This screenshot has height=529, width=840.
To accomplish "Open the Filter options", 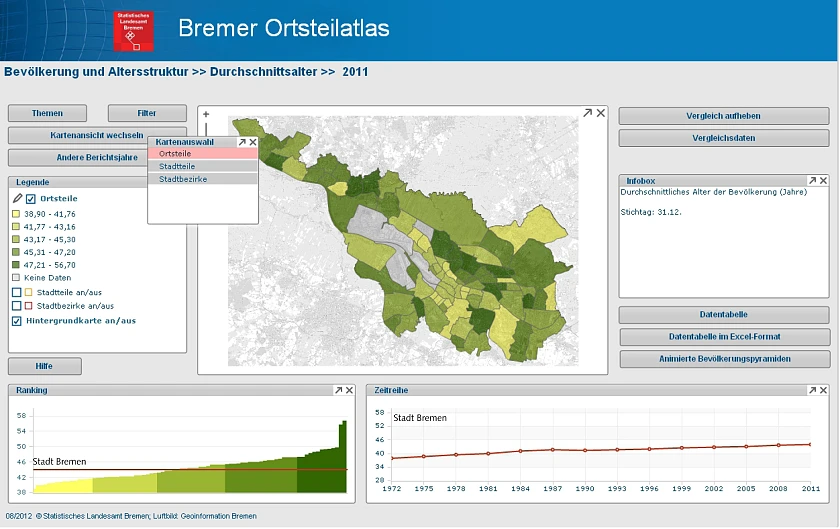I will pos(147,114).
